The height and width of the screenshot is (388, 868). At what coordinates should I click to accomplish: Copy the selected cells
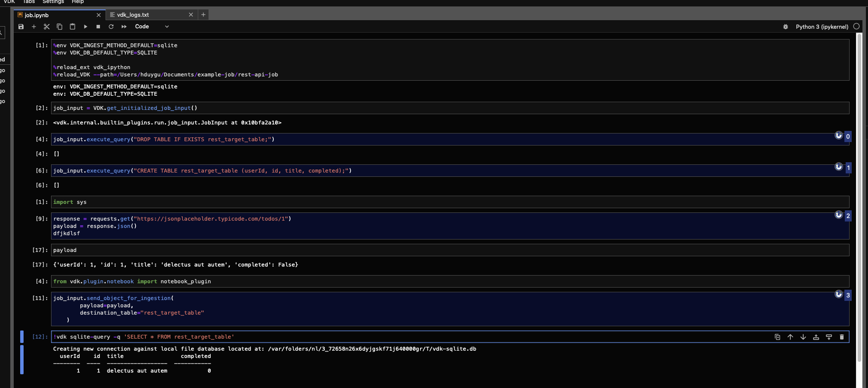pyautogui.click(x=60, y=26)
